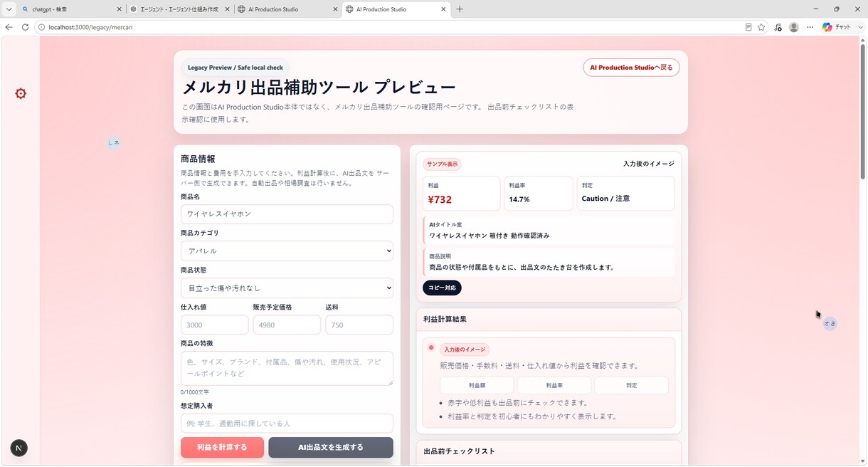868x467 pixels.
Task: Click the 利益率 placeholder box
Action: coord(554,385)
